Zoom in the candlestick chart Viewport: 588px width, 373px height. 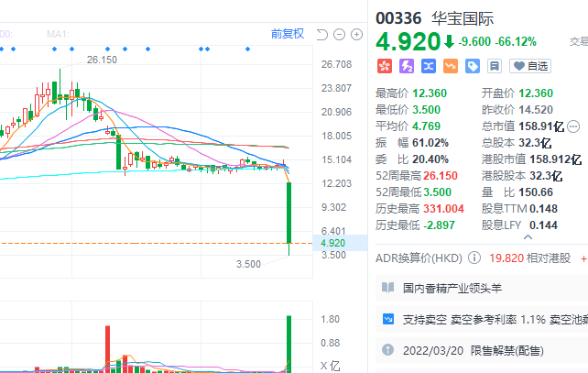click(x=355, y=35)
